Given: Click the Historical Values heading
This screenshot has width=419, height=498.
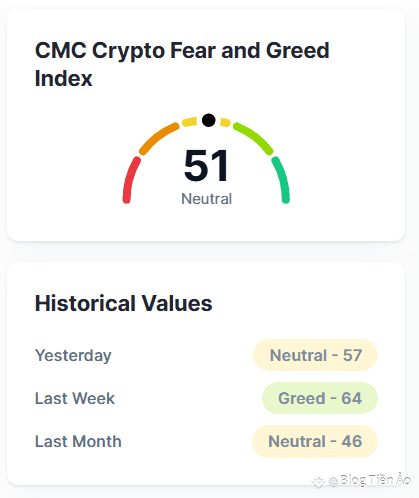Looking at the screenshot, I should (123, 303).
